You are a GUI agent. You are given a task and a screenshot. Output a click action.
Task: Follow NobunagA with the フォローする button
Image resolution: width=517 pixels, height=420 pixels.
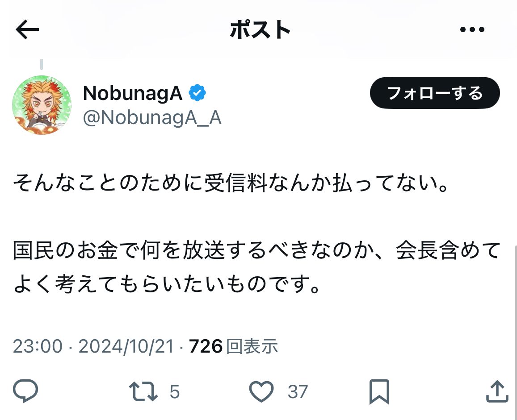(x=435, y=93)
